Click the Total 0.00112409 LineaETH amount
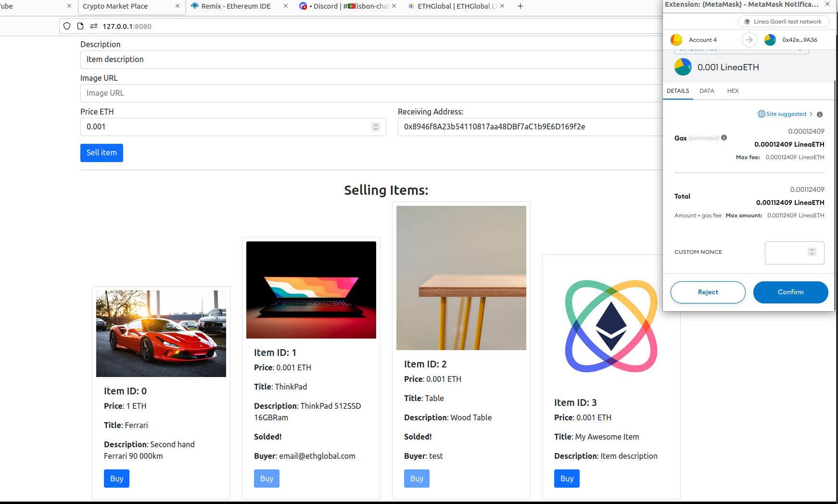The image size is (838, 504). coord(790,202)
